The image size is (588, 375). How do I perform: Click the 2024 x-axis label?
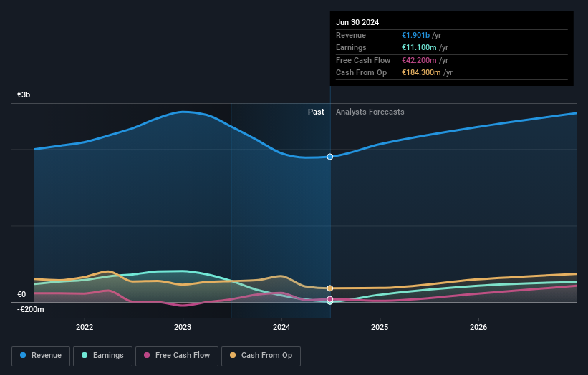point(281,327)
